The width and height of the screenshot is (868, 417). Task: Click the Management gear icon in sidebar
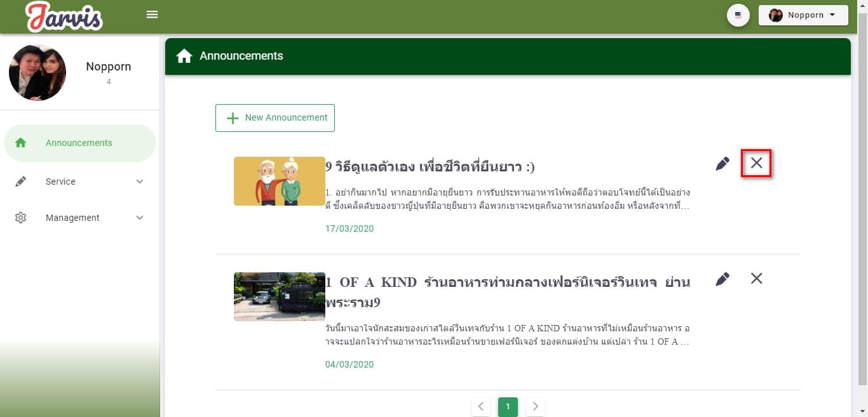coord(20,218)
